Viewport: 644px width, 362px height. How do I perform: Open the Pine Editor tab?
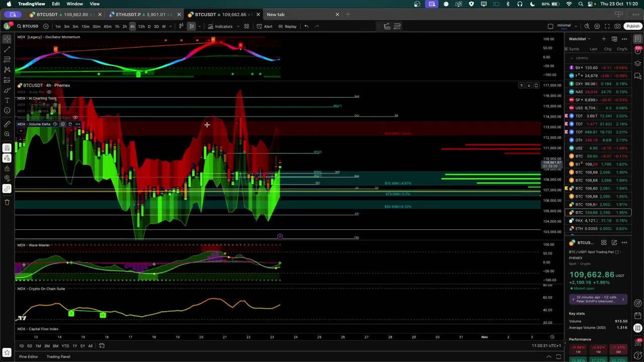29,356
